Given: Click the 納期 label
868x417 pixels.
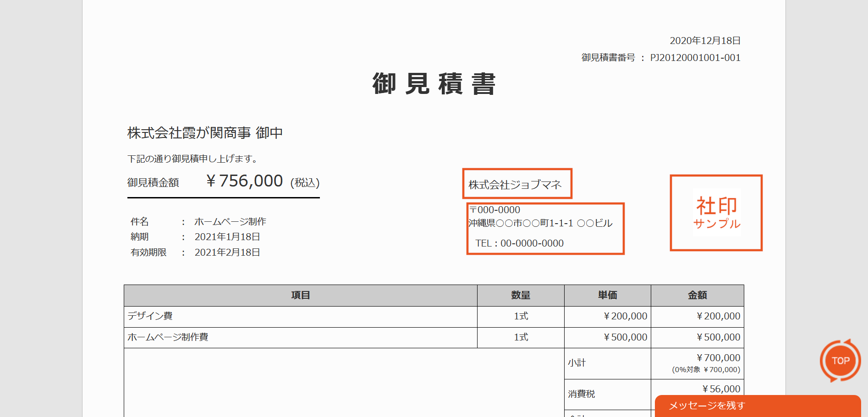Looking at the screenshot, I should pos(140,237).
